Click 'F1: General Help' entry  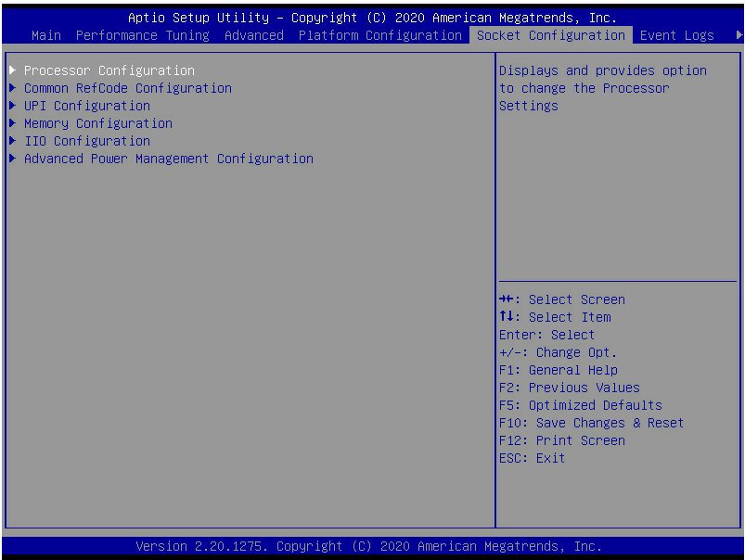pos(559,370)
